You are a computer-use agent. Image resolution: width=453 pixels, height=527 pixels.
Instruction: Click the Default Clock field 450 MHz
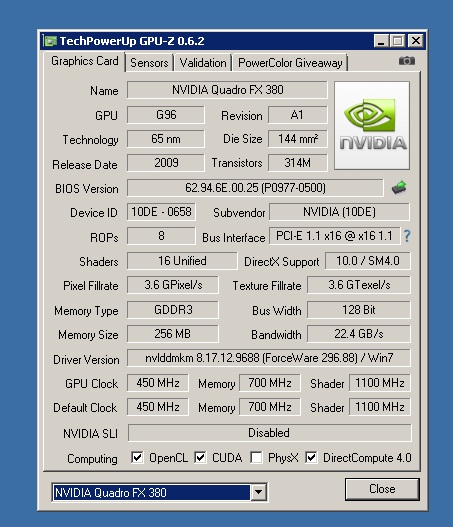(x=158, y=407)
